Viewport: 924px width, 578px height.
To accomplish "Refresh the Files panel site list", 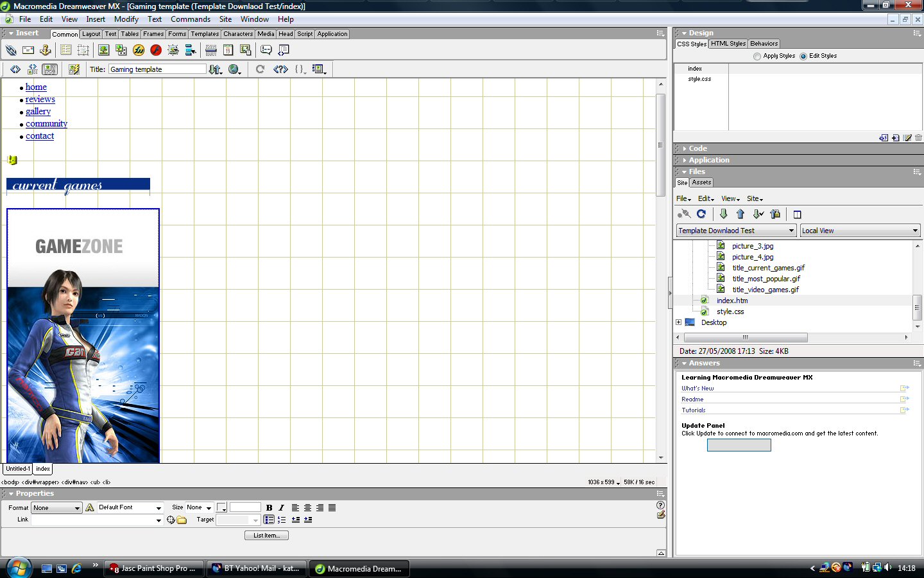I will point(701,214).
